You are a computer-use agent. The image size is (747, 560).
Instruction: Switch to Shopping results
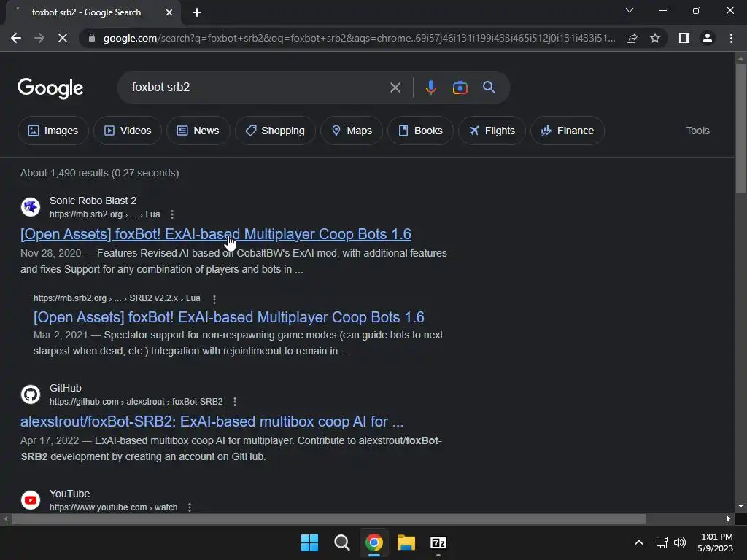click(275, 131)
